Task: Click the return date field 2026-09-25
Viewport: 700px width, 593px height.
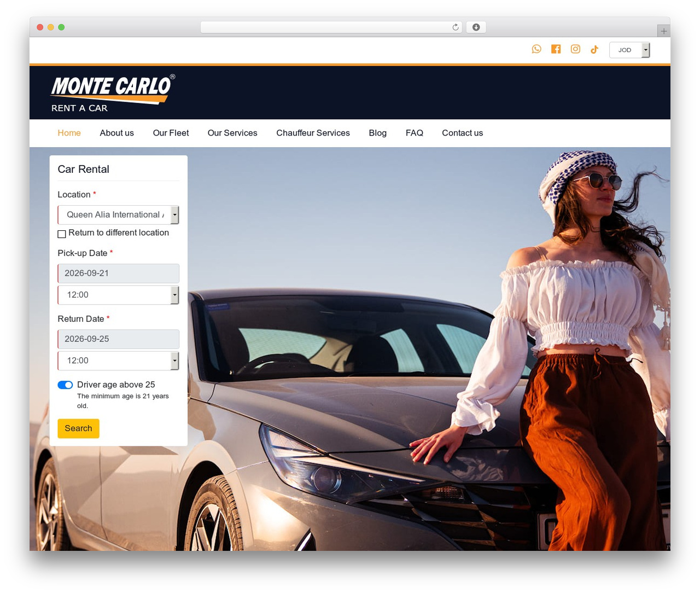Action: (x=118, y=339)
